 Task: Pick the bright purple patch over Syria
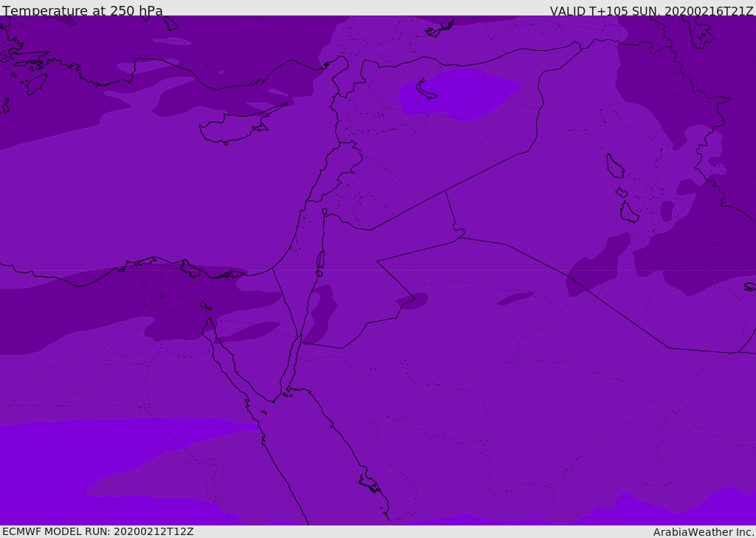point(458,94)
